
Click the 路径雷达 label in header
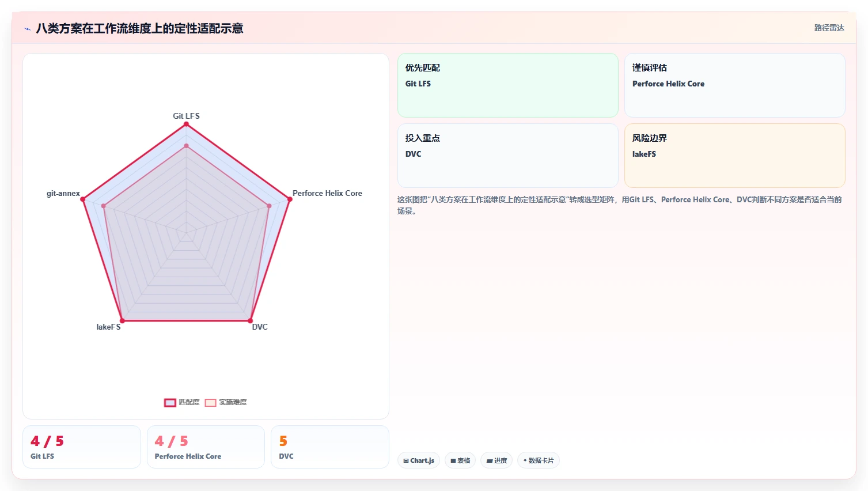point(829,28)
